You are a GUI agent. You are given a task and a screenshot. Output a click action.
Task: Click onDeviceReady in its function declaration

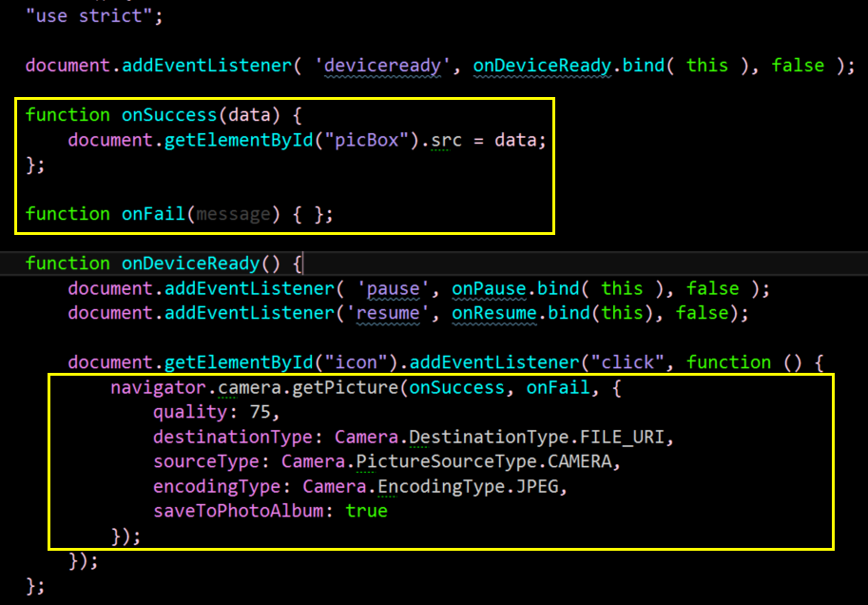click(x=191, y=263)
